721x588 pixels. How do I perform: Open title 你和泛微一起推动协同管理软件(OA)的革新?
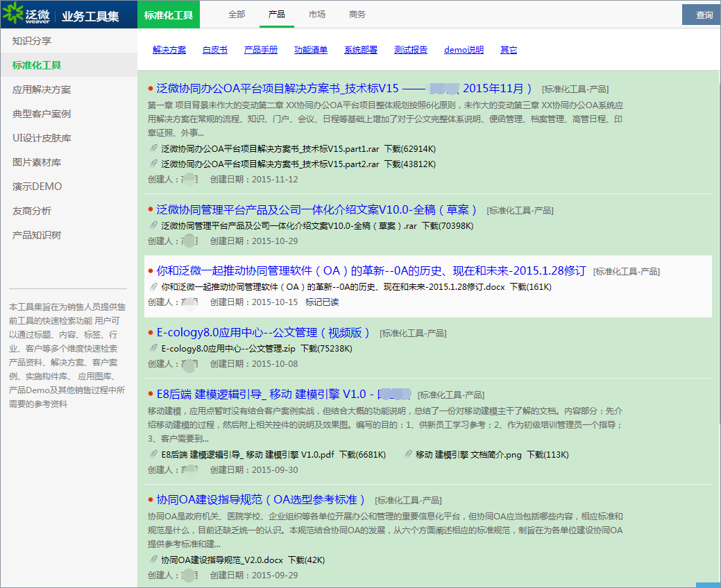371,271
